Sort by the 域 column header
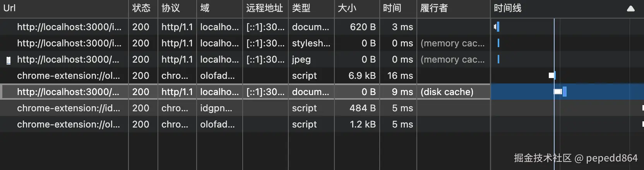This screenshot has height=170, width=644. 205,8
